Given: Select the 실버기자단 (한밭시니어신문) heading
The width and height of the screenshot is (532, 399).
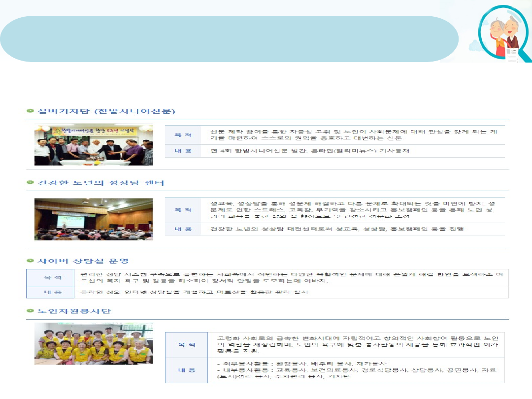Looking at the screenshot, I should click(106, 111).
